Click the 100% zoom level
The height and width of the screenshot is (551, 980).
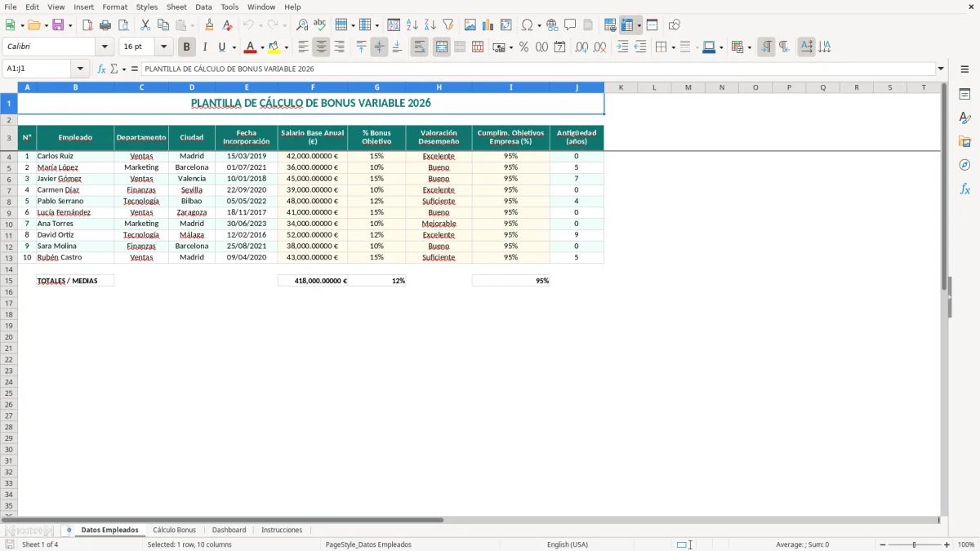[966, 544]
